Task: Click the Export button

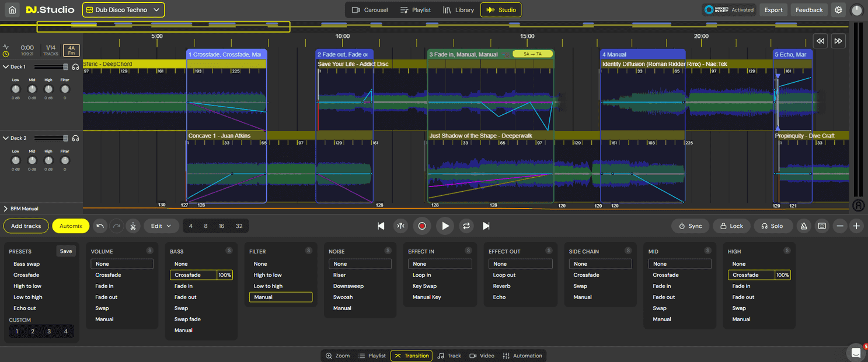Action: [x=773, y=9]
